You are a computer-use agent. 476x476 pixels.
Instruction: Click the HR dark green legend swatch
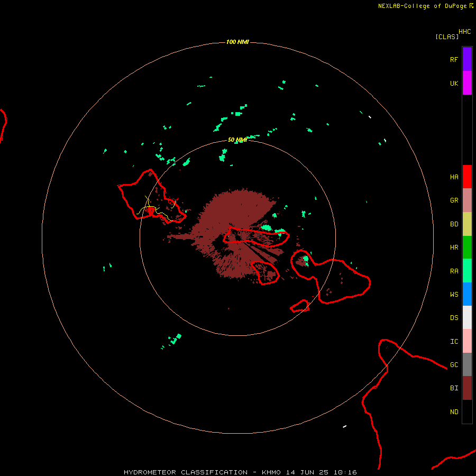pyautogui.click(x=467, y=248)
